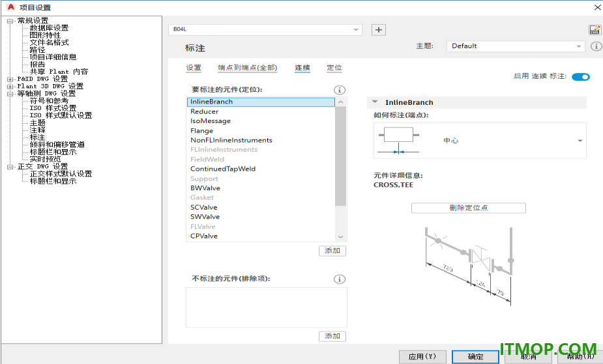Select InlineBranch in the component list

coord(261,102)
